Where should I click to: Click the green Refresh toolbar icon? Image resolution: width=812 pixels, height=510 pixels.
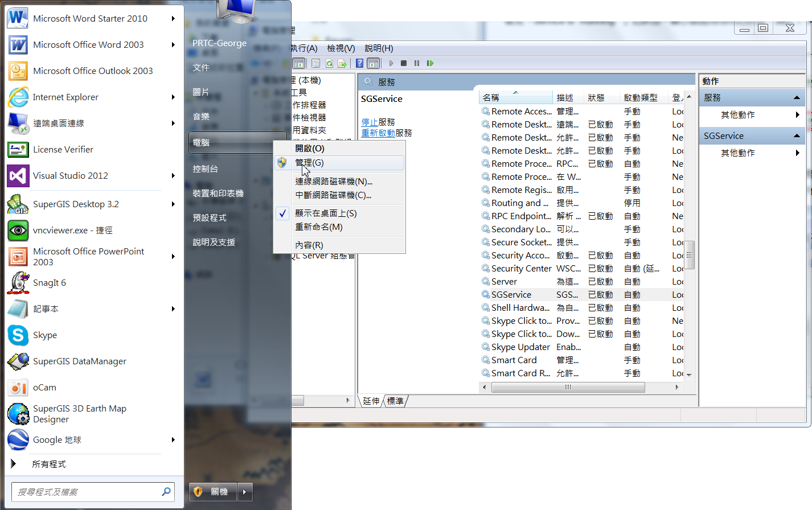pyautogui.click(x=329, y=63)
